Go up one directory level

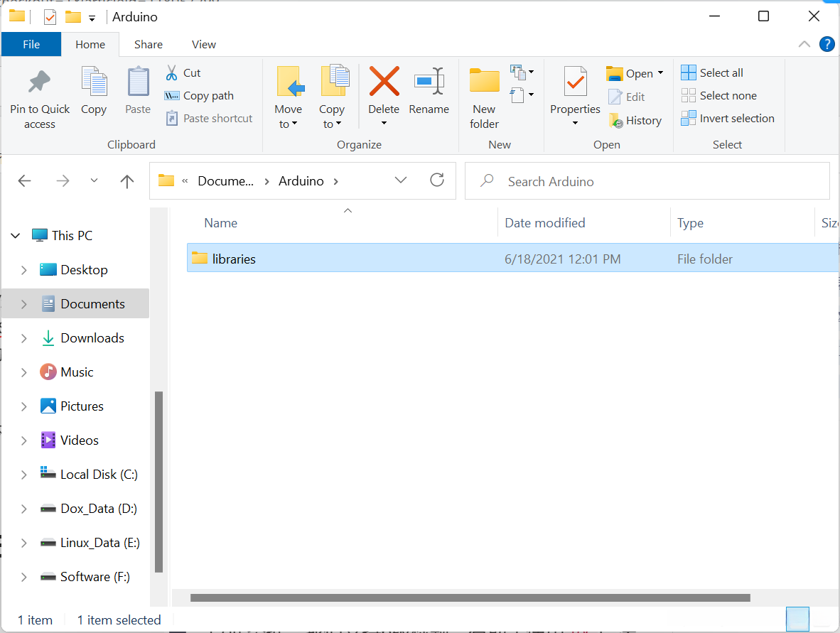pos(127,181)
